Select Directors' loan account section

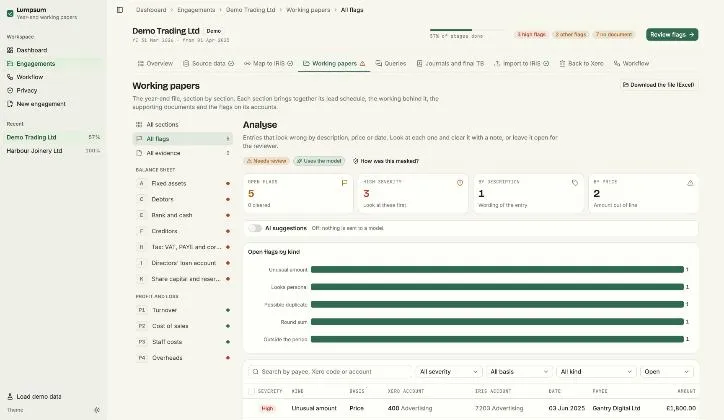183,263
